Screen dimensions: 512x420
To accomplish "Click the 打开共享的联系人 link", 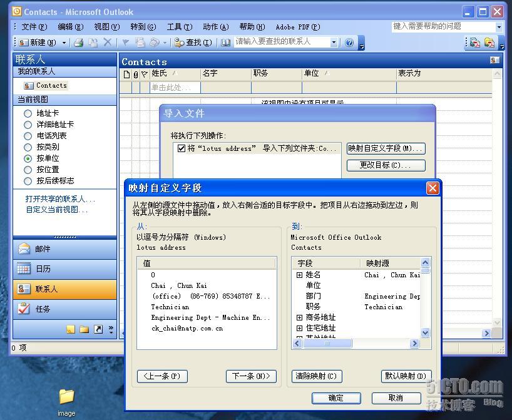I will 60,199.
